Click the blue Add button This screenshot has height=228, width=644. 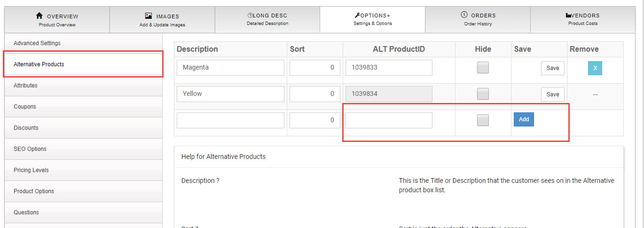[x=524, y=119]
